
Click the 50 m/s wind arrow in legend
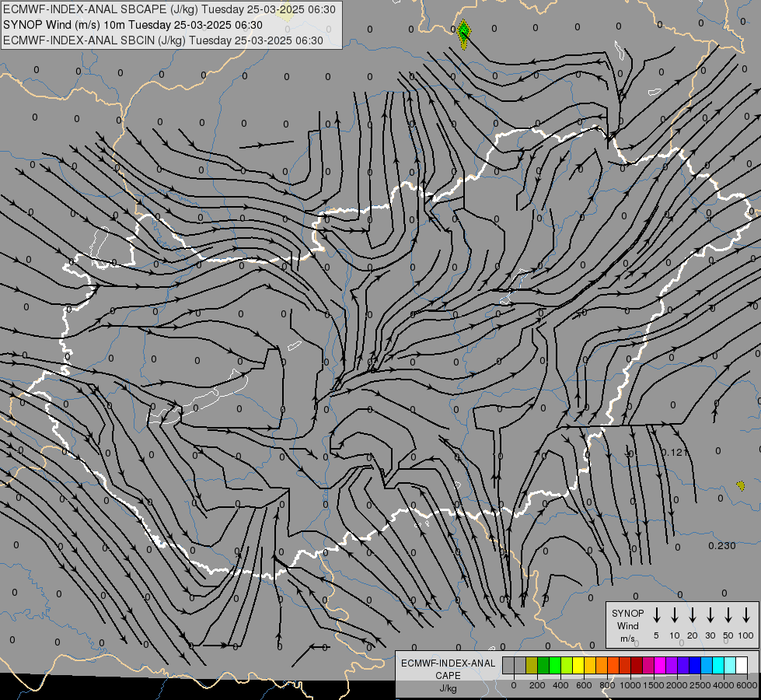tap(728, 615)
